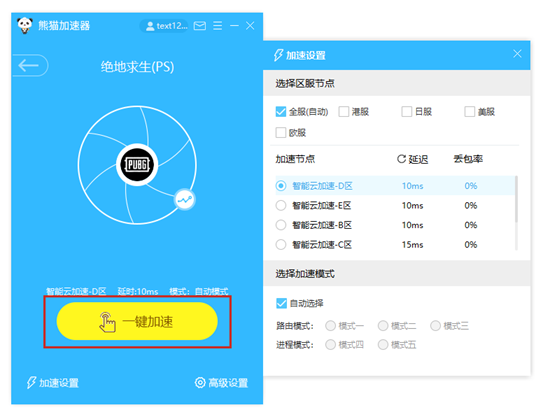Screen dimensions: 550x417
Task: Click the 绝地求生(PS) game title
Action: click(x=137, y=67)
